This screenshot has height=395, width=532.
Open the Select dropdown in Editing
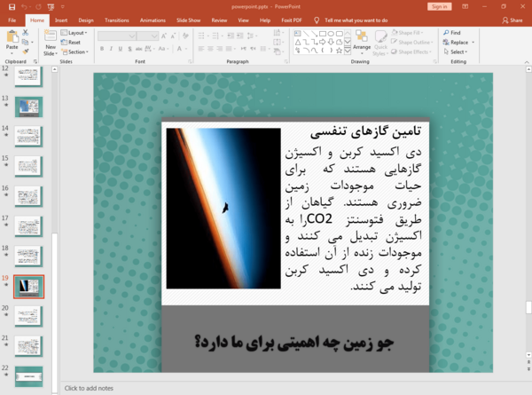(456, 52)
